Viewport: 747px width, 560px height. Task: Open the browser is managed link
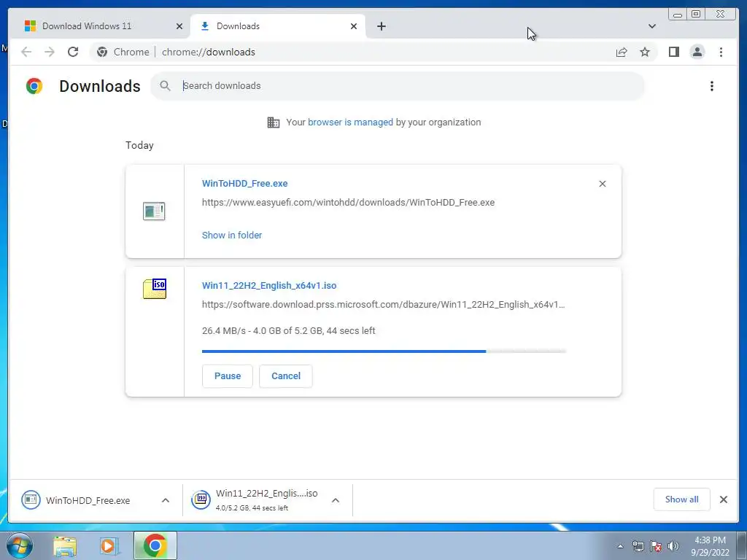point(350,122)
